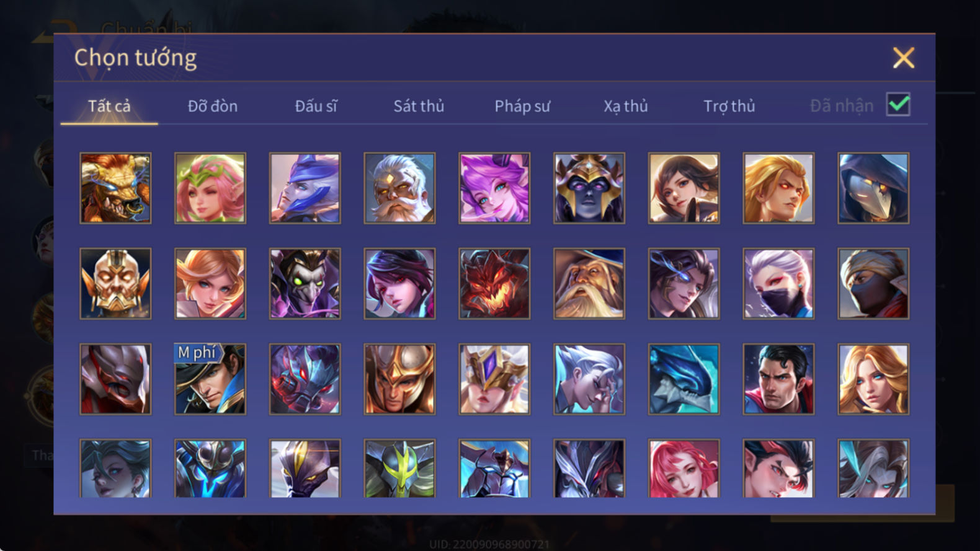Pick the pink-haired girl with leaf crown
980x551 pixels.
[x=210, y=188]
